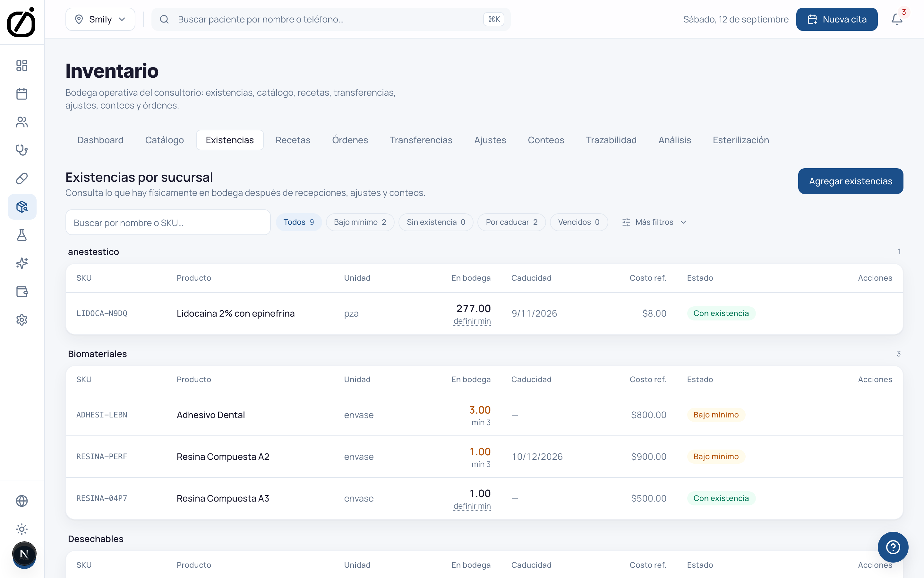Click the RESINA-PERF SKU cell
Image resolution: width=924 pixels, height=578 pixels.
click(x=102, y=456)
